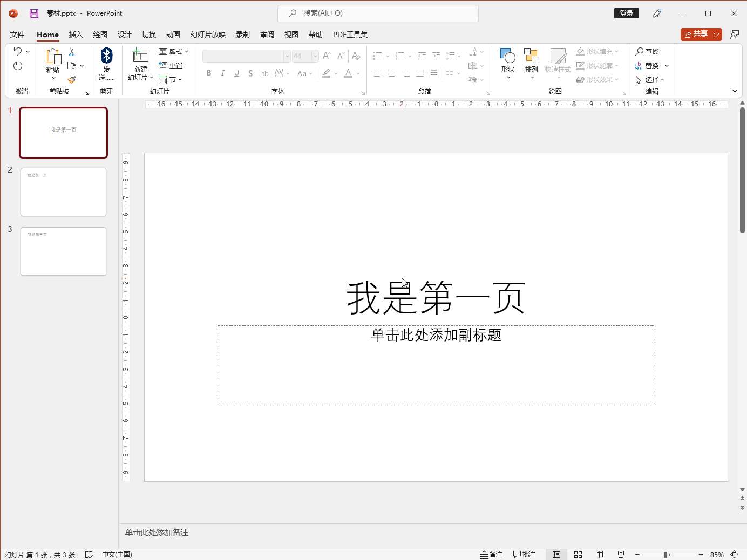This screenshot has height=560, width=747.
Task: Click the Undo icon
Action: tap(17, 52)
